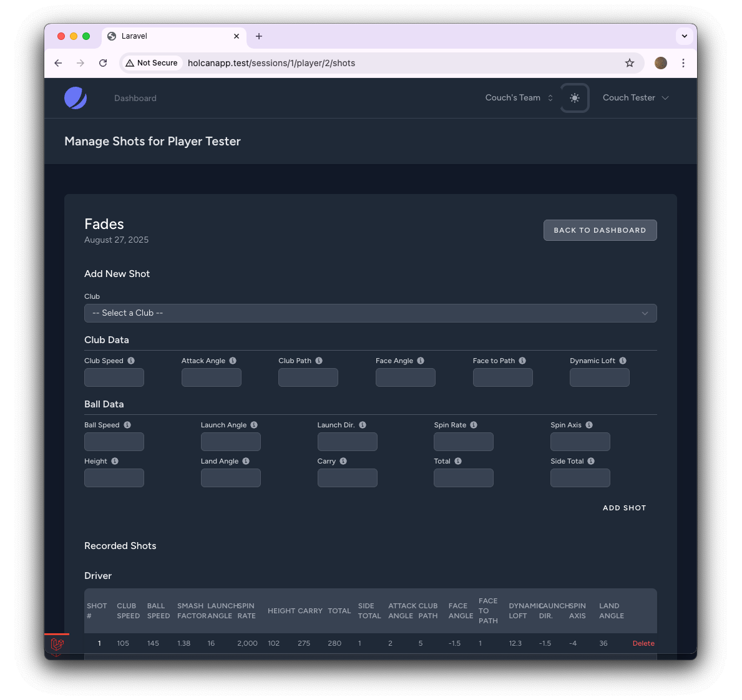
Task: Click BACK TO DASHBOARD
Action: point(600,230)
